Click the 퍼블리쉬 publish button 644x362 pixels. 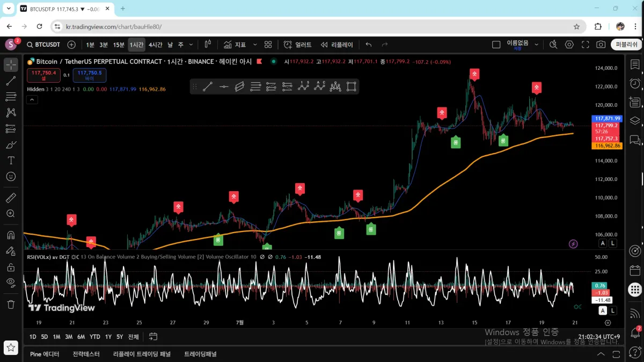pyautogui.click(x=626, y=45)
